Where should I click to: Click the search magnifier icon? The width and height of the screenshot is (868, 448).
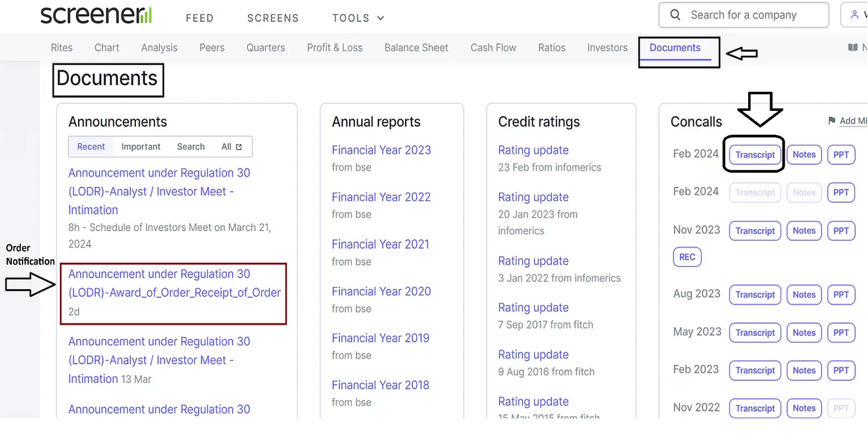click(x=675, y=15)
